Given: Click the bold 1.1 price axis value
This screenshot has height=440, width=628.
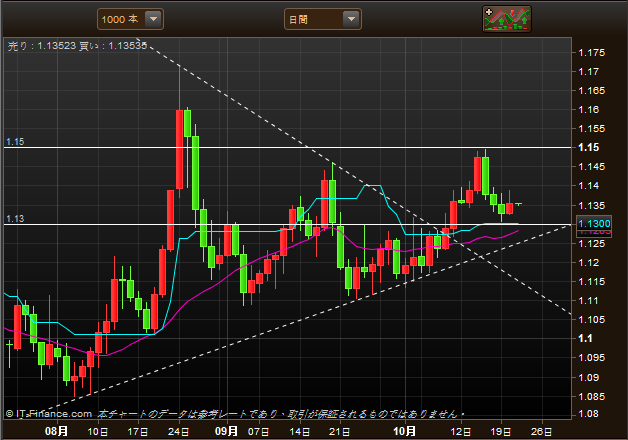Looking at the screenshot, I should (585, 339).
